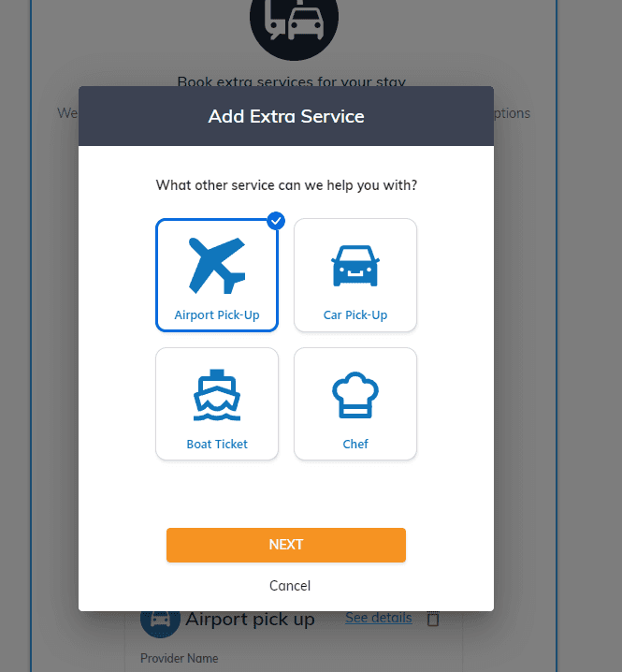The height and width of the screenshot is (672, 622).
Task: Click the Provider Name field label
Action: click(x=179, y=658)
